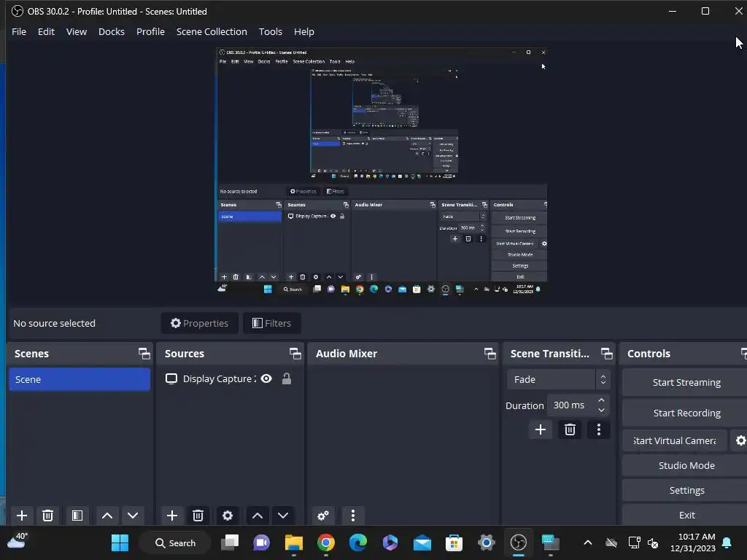747x560 pixels.
Task: Open virtual camera settings gear
Action: (740, 440)
